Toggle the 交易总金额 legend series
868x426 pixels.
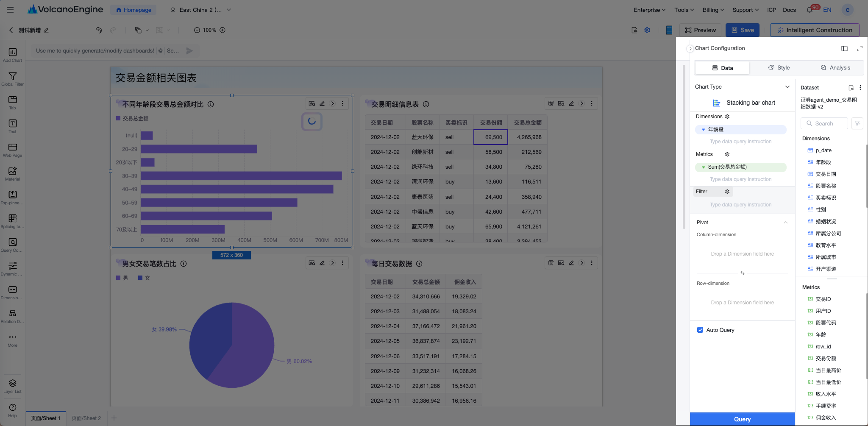pyautogui.click(x=132, y=119)
